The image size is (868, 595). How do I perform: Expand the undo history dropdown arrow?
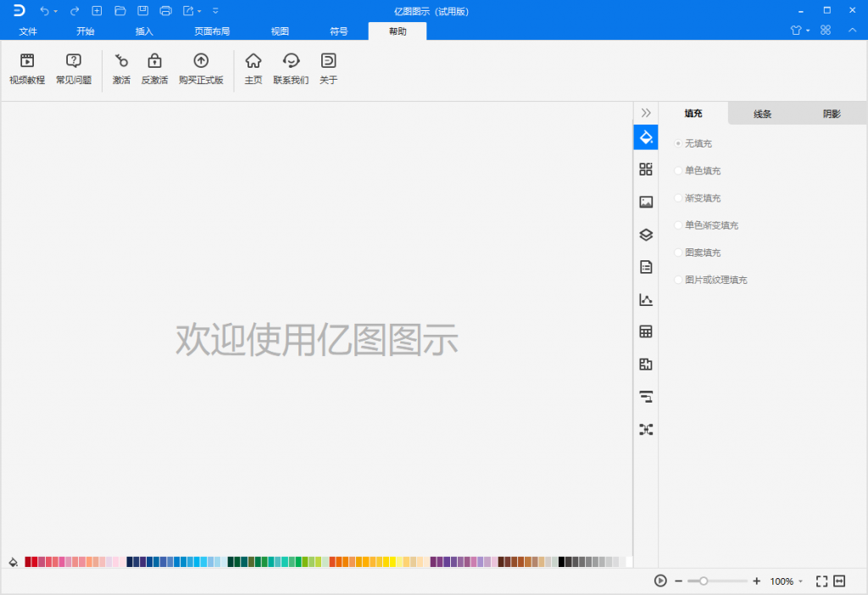click(x=55, y=12)
